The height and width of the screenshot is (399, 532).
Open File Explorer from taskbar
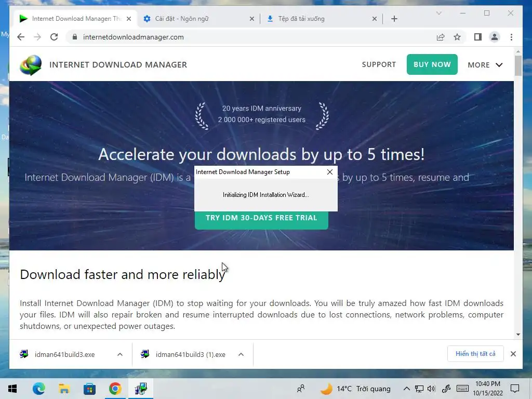point(64,389)
